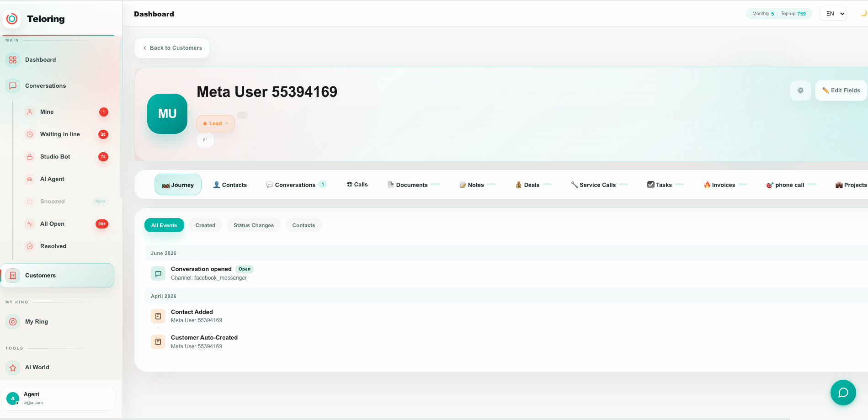Click the Soon badge next to Snoozed
868x420 pixels.
(100, 202)
